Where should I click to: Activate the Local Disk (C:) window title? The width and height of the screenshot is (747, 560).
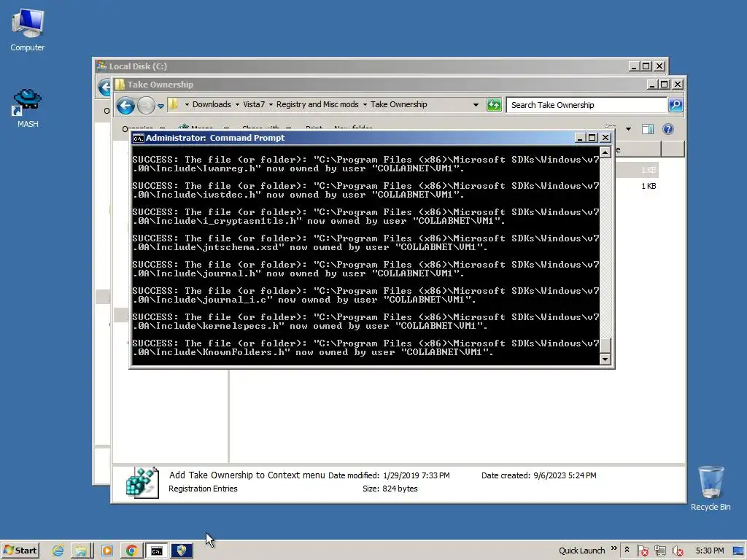coord(138,66)
